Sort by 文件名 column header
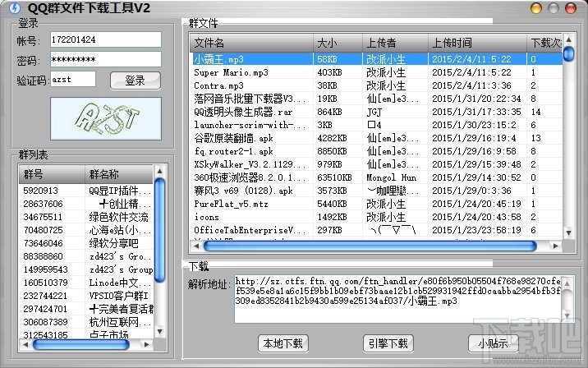Image resolution: width=588 pixels, height=368 pixels. click(251, 44)
